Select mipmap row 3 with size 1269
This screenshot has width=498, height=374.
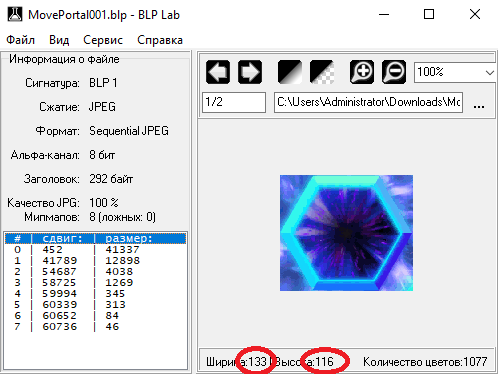tap(95, 283)
